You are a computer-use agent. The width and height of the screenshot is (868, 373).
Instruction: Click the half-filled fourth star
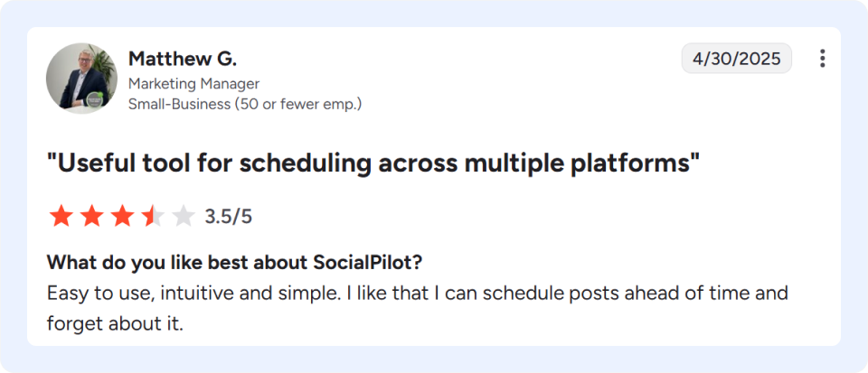[153, 216]
